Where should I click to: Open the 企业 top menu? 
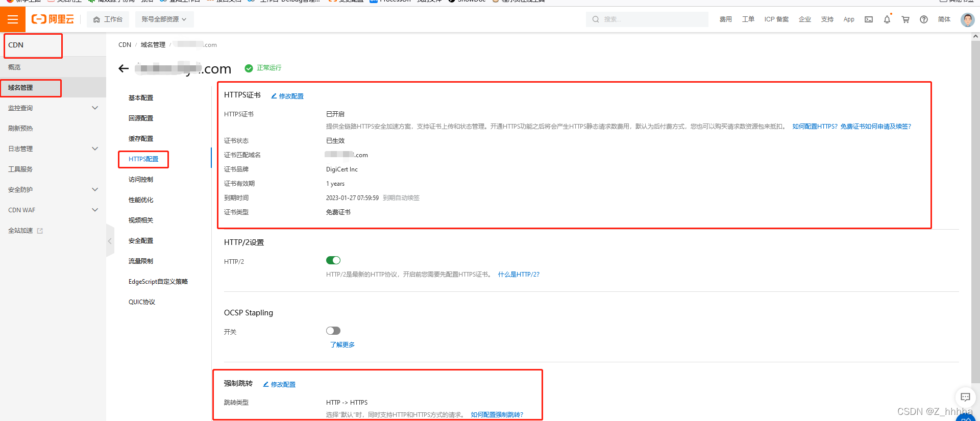(x=805, y=19)
